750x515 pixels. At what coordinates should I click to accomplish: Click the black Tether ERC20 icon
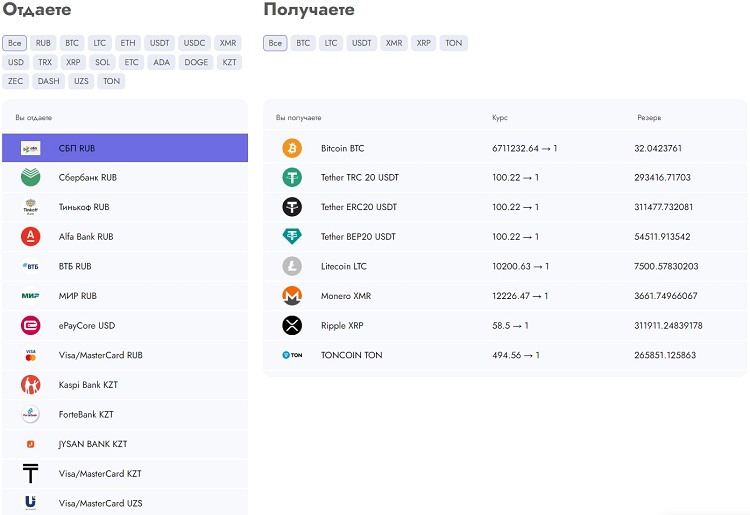[x=292, y=207]
